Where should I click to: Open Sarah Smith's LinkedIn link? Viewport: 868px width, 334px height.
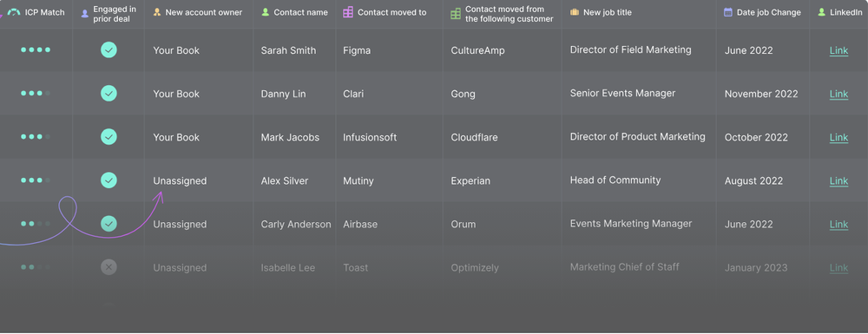click(838, 51)
